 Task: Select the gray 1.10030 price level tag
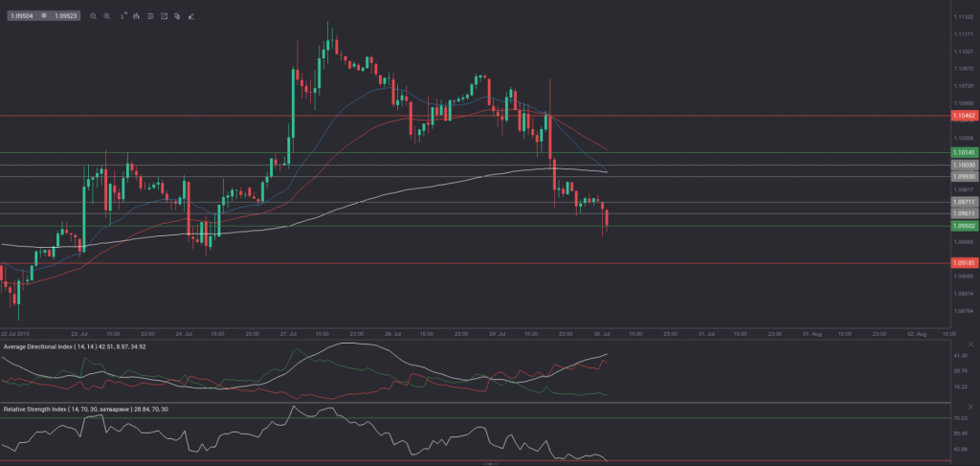[964, 165]
